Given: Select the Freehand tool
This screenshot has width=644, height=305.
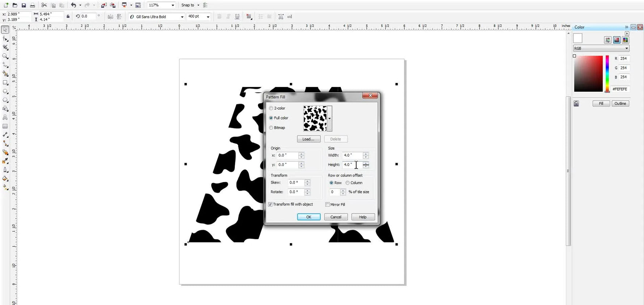Looking at the screenshot, I should click(x=5, y=65).
